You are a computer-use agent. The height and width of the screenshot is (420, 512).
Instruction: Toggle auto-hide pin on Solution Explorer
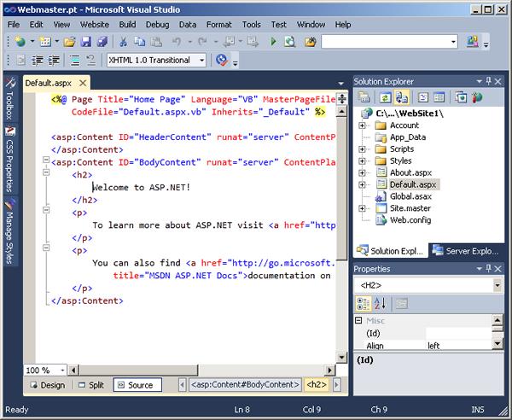(x=488, y=81)
